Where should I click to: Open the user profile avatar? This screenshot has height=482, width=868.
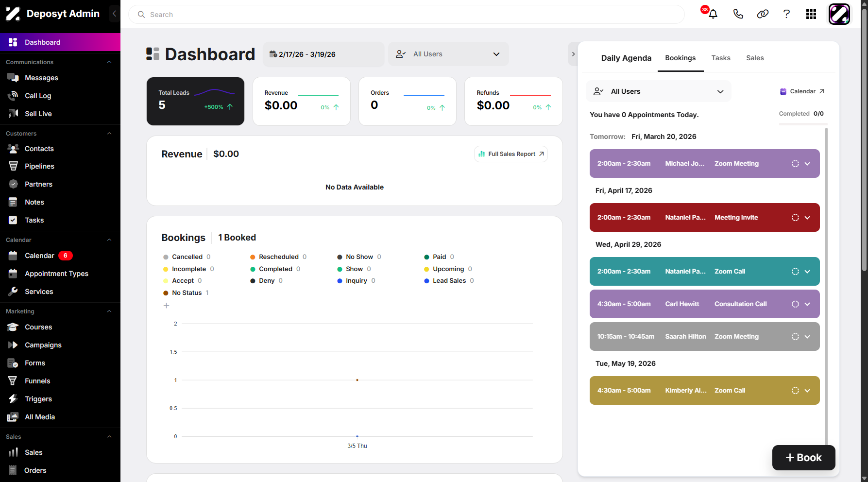pos(839,14)
